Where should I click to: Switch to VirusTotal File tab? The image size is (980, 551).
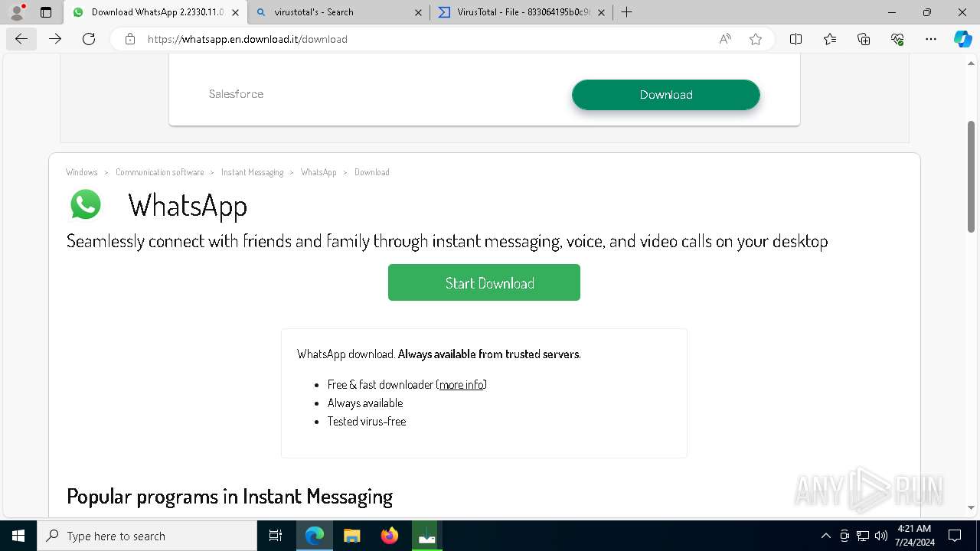521,12
